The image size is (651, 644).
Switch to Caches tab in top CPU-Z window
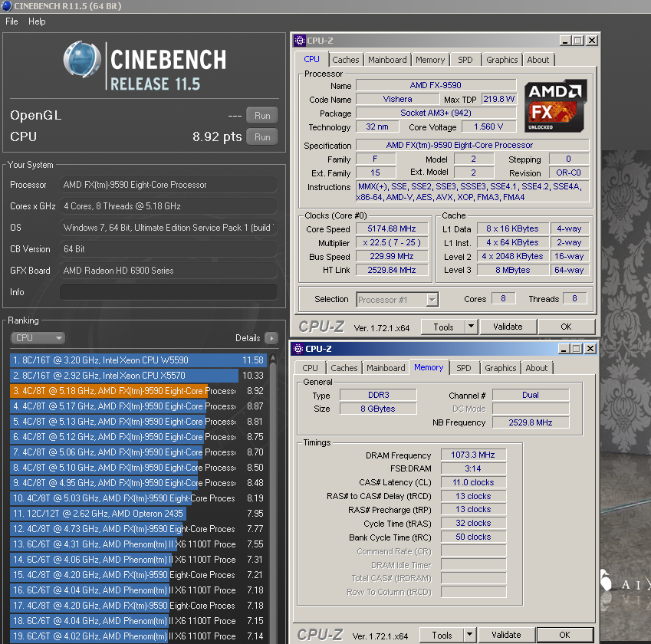point(345,60)
